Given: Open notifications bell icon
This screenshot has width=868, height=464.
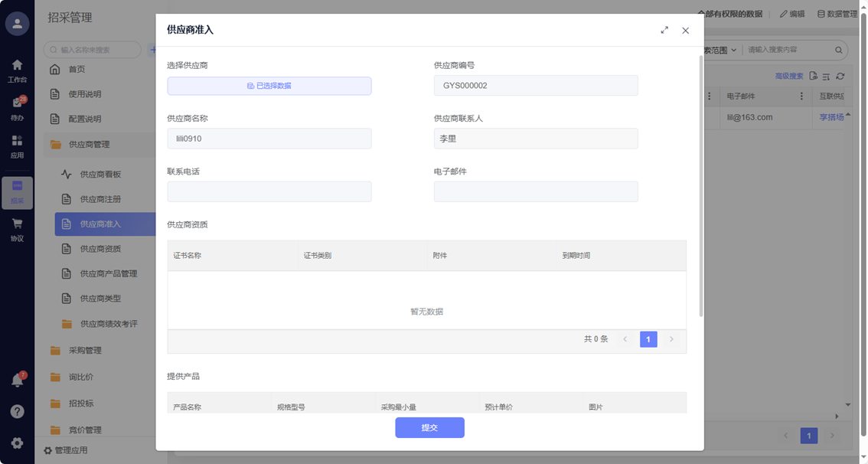Looking at the screenshot, I should [x=17, y=380].
